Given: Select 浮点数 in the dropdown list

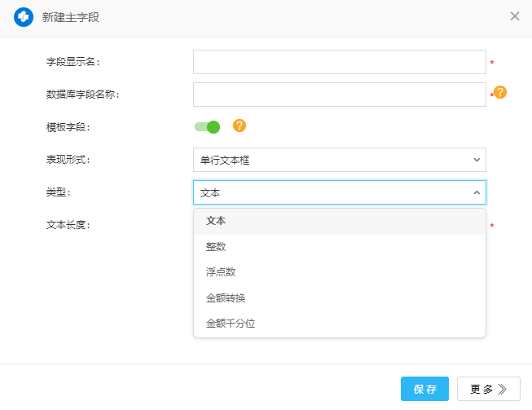Looking at the screenshot, I should [221, 272].
